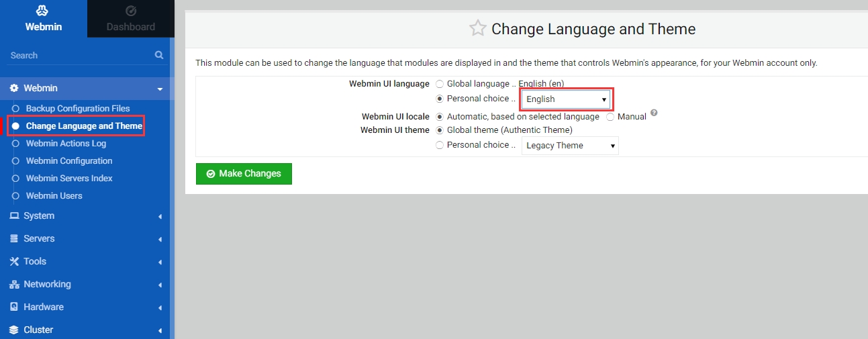Click the Servers stack icon in sidebar

(x=14, y=239)
